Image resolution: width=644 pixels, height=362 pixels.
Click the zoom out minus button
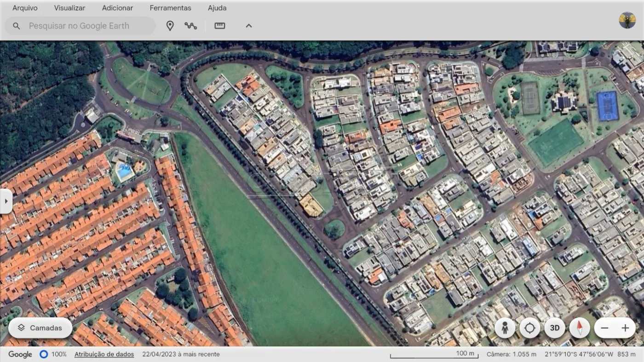click(x=604, y=328)
